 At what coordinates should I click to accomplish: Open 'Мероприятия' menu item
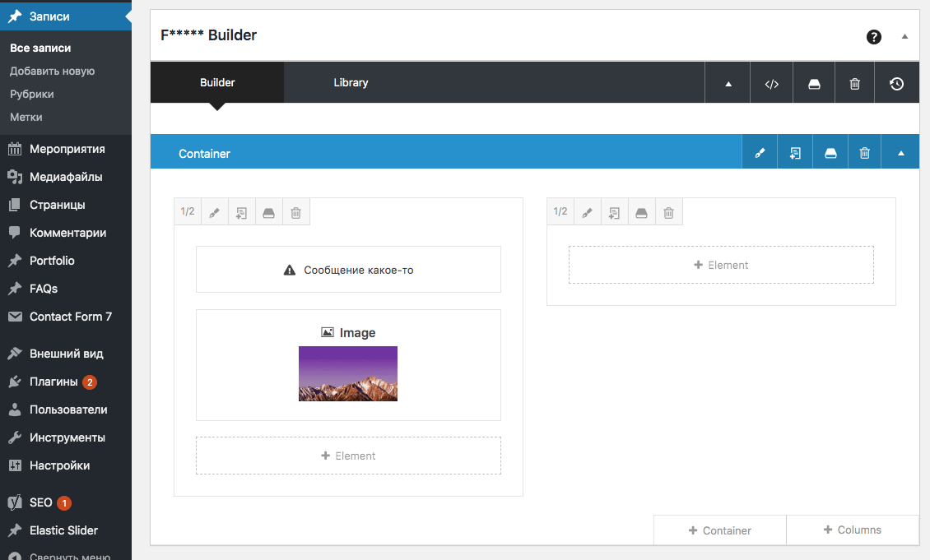tap(66, 149)
